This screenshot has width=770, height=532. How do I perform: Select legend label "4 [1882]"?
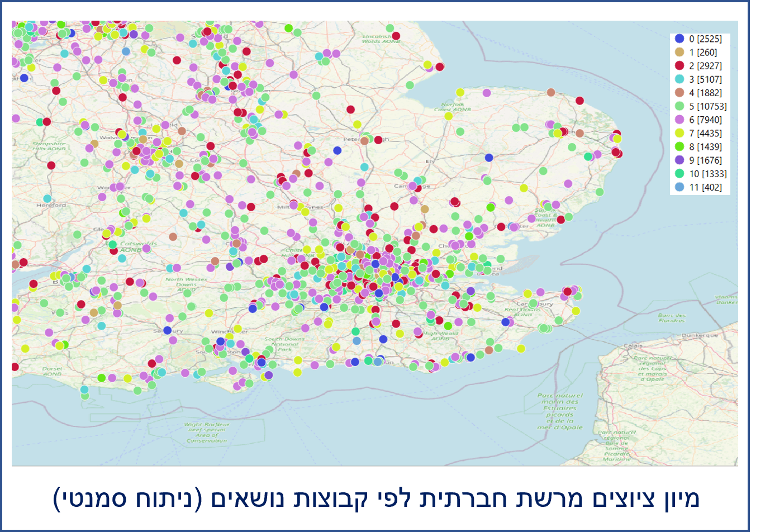tap(705, 93)
